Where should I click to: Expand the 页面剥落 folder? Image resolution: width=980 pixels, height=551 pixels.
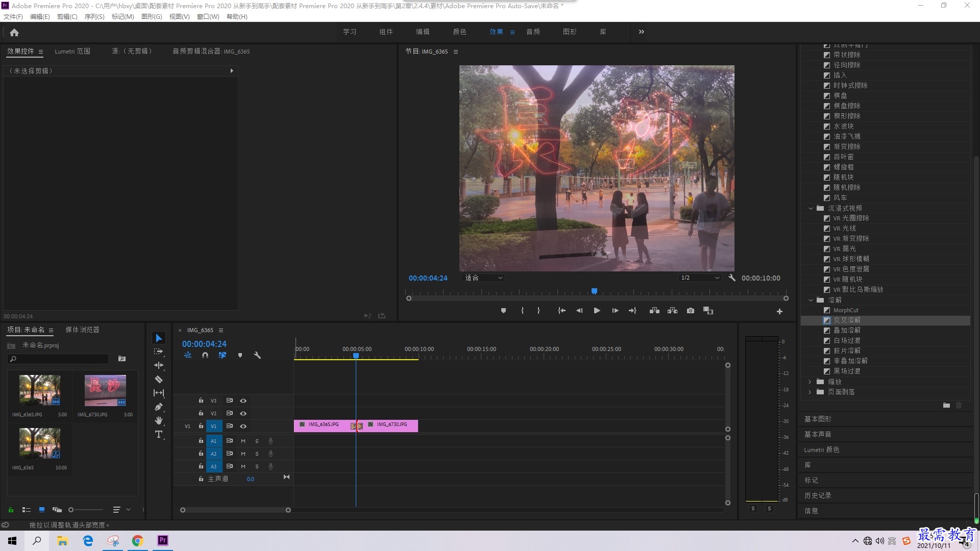[810, 392]
